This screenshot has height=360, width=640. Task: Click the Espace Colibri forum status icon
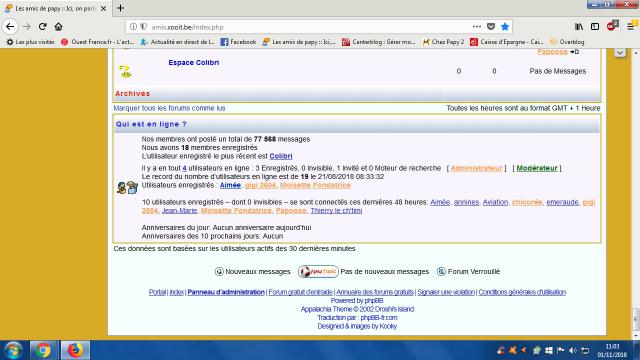125,71
